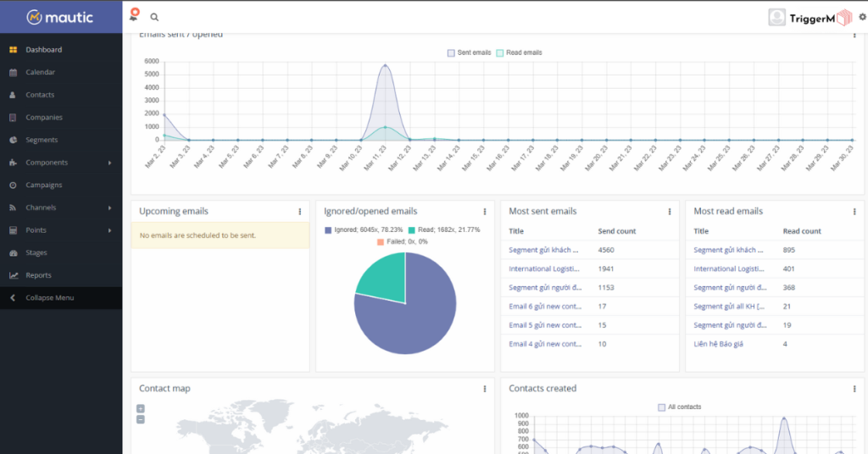Collapse the sidebar menu
Viewport: 868px width, 454px height.
(x=49, y=298)
